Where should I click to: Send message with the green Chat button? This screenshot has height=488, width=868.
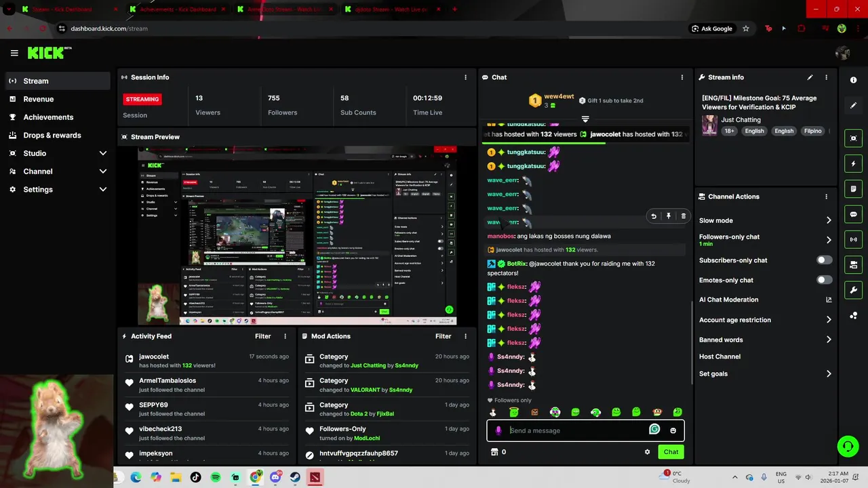671,452
